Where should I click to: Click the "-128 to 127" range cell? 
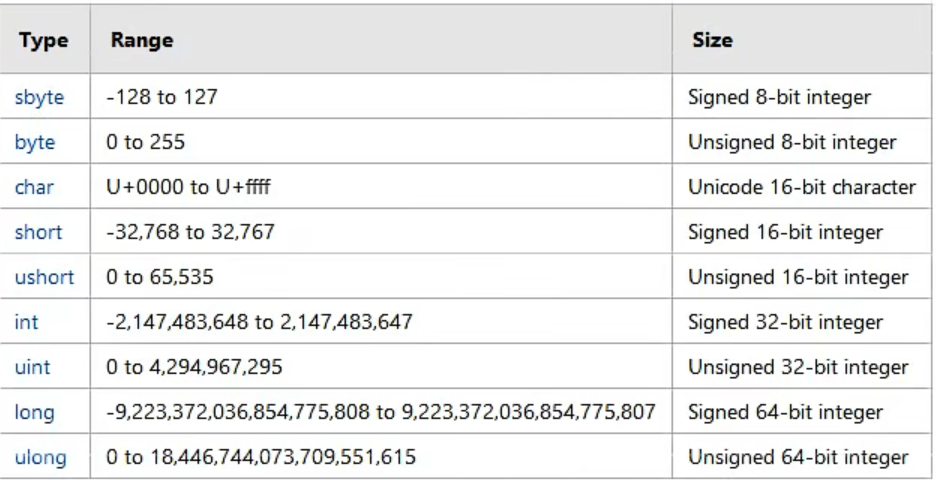161,98
